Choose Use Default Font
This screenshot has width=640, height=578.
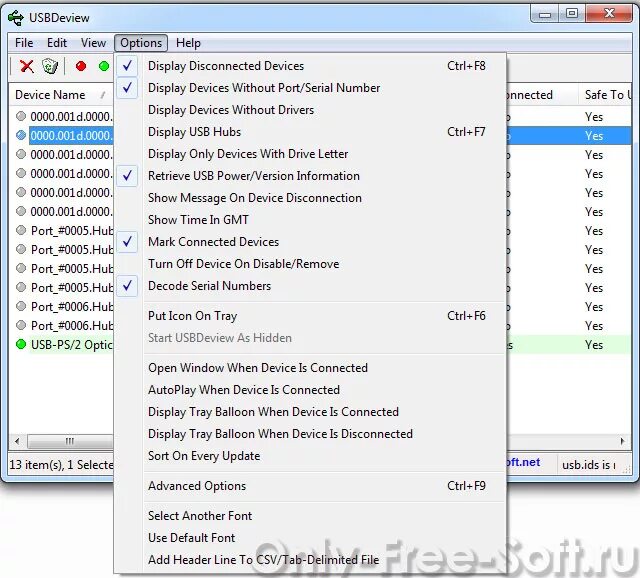tap(311, 538)
